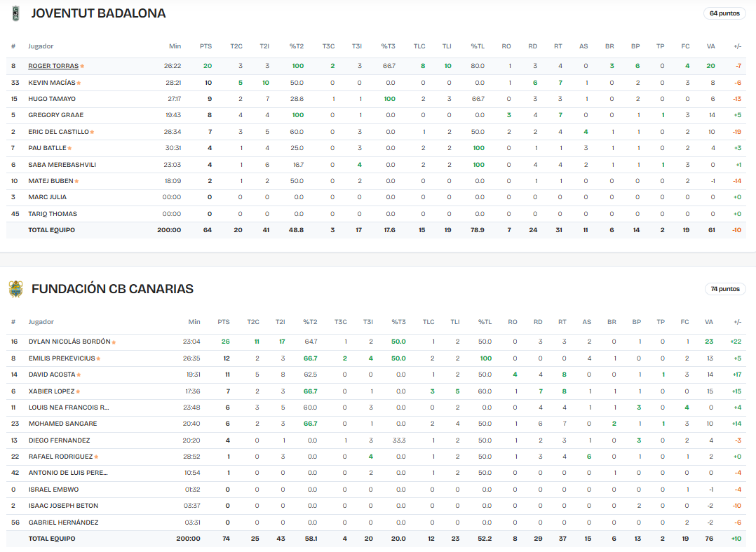
Task: Click the Min column header in Canarias table
Action: click(194, 322)
